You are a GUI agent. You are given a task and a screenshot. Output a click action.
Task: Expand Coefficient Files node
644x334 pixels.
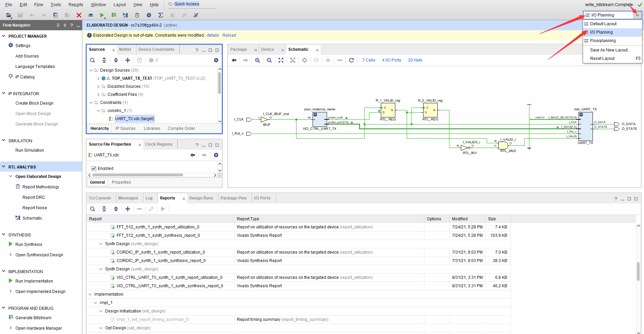click(x=98, y=95)
